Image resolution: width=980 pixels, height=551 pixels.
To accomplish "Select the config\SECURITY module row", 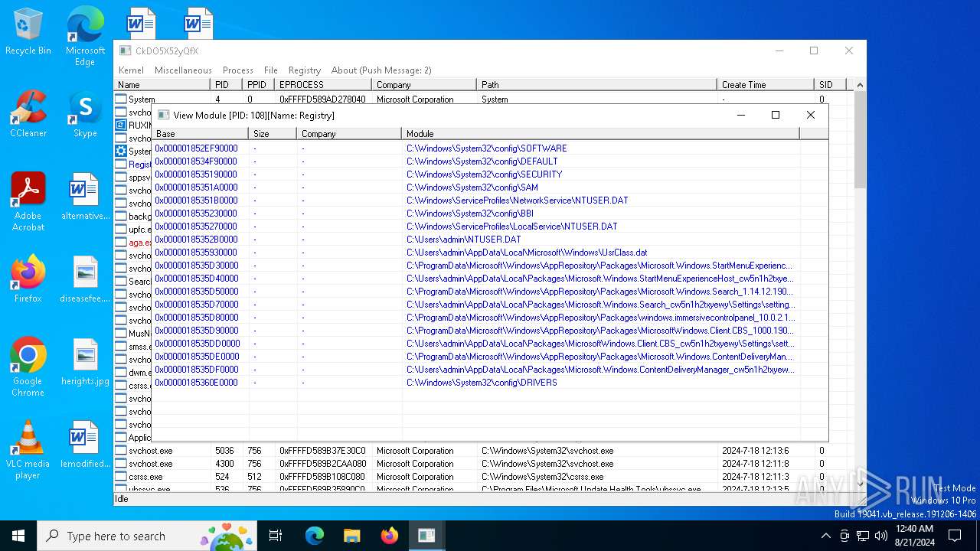I will click(x=490, y=174).
